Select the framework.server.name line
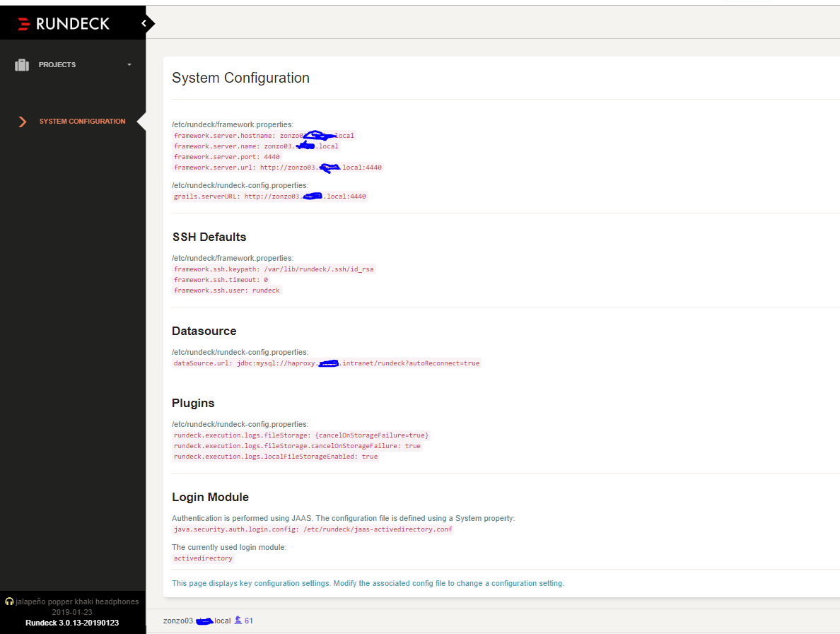Screen dimensions: 840x634 click(256, 146)
